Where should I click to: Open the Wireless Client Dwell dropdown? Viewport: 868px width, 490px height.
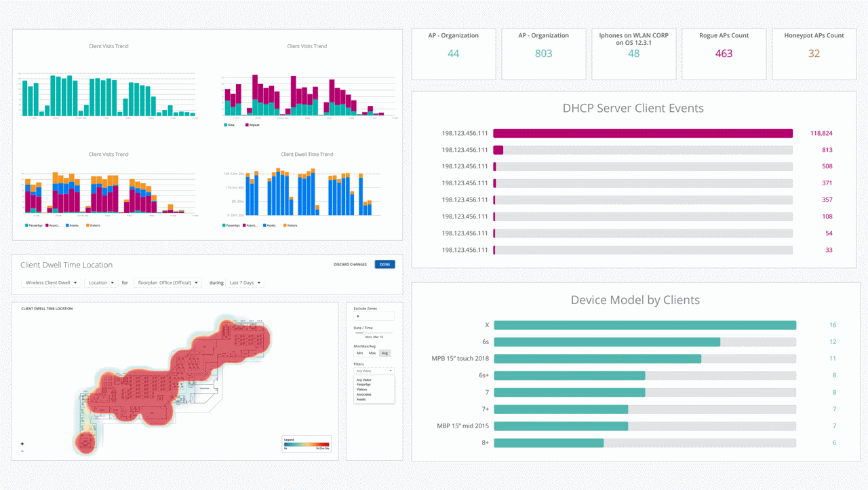(x=50, y=282)
